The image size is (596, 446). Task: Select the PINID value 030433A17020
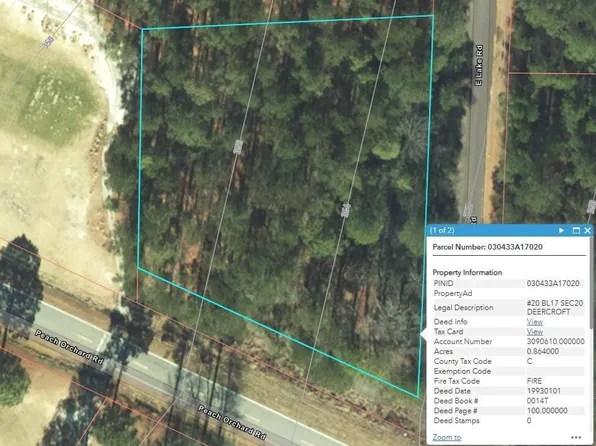(x=553, y=283)
